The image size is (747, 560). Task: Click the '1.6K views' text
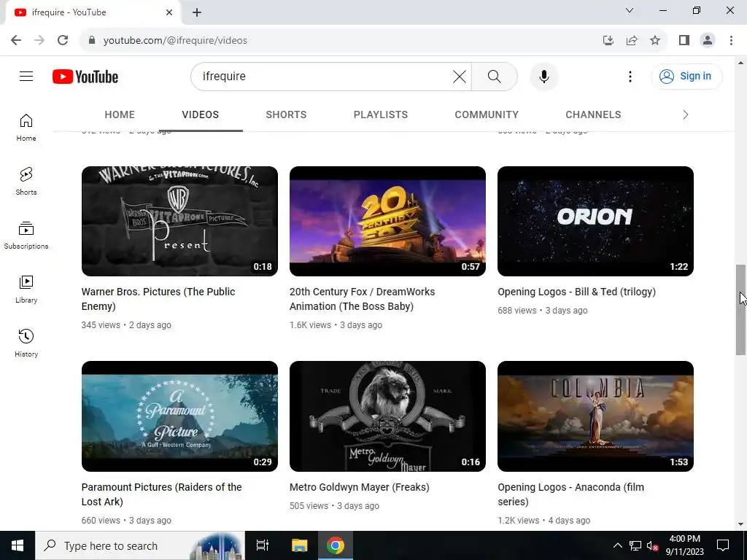coord(310,324)
